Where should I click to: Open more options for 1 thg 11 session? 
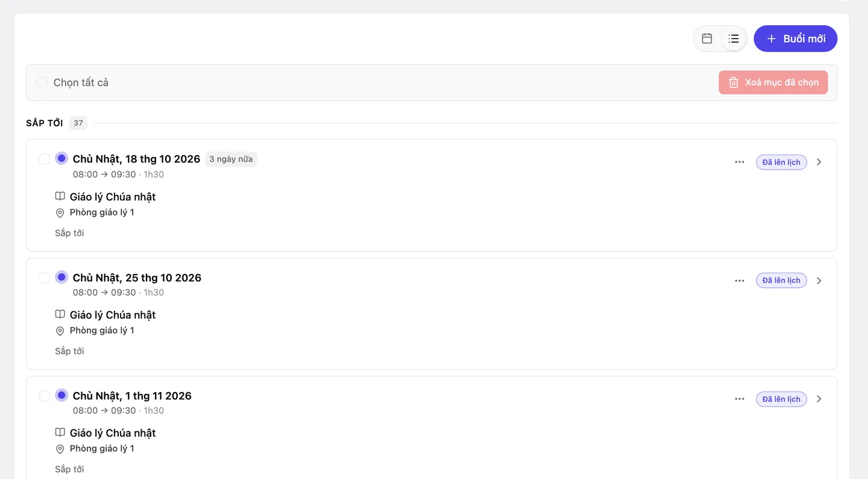pos(740,399)
